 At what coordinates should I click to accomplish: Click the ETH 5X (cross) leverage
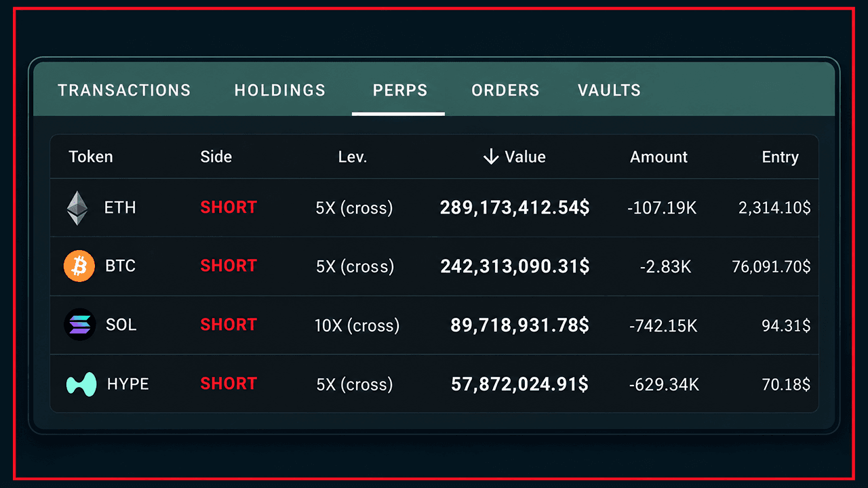coord(355,207)
